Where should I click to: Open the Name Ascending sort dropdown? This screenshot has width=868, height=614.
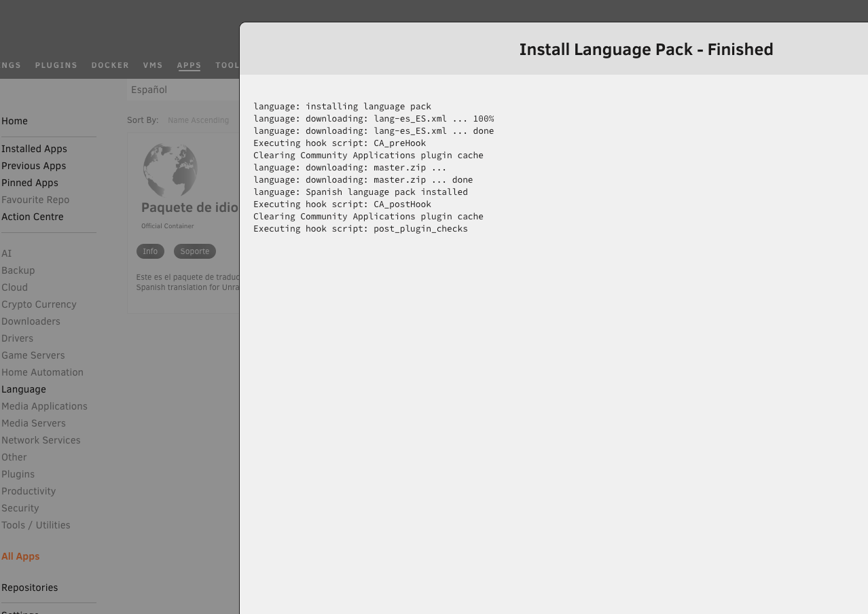click(x=198, y=120)
